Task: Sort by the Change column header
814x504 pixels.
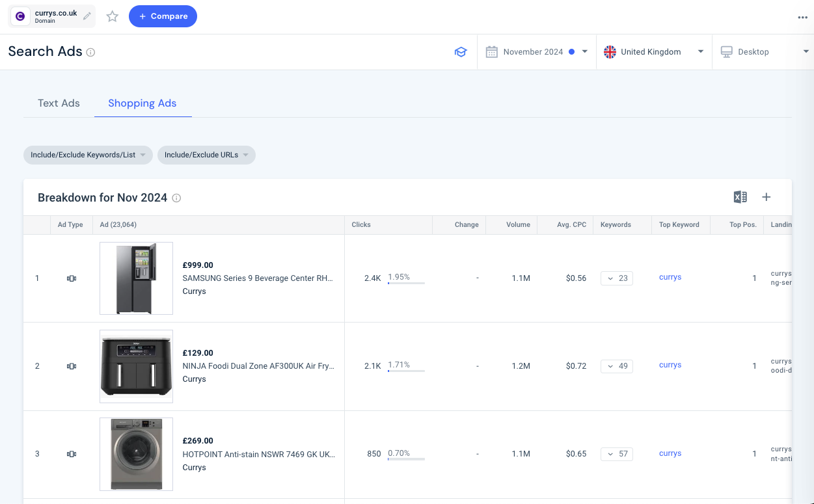Action: coord(467,225)
